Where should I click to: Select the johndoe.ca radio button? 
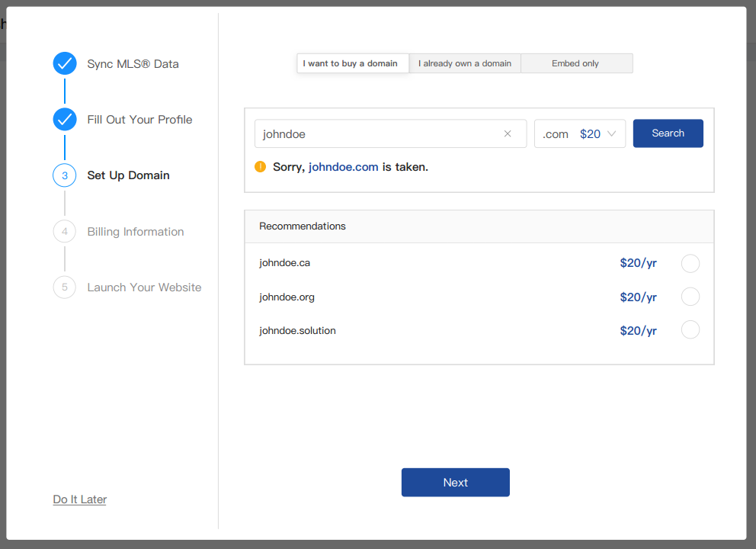coord(690,263)
